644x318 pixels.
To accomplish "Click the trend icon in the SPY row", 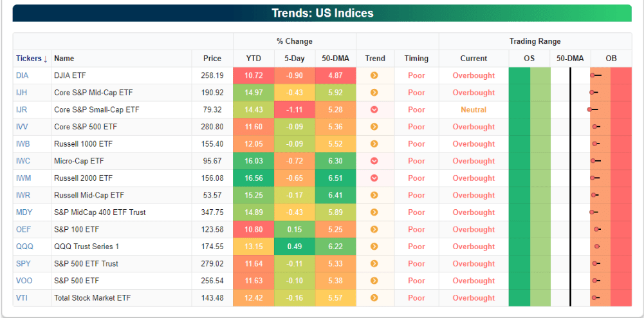I will coord(374,264).
